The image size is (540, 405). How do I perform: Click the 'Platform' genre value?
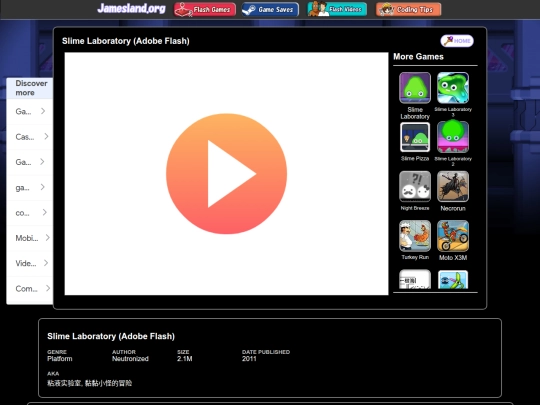[x=60, y=359]
